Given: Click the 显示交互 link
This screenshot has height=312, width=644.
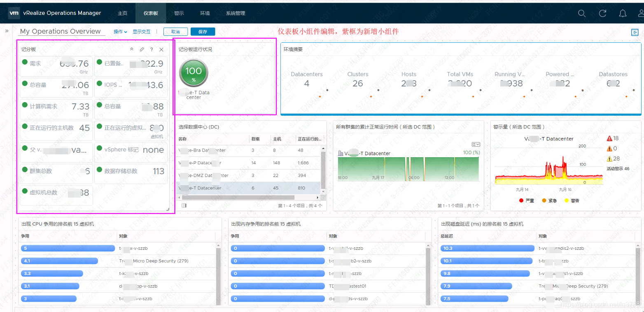Looking at the screenshot, I should point(142,32).
